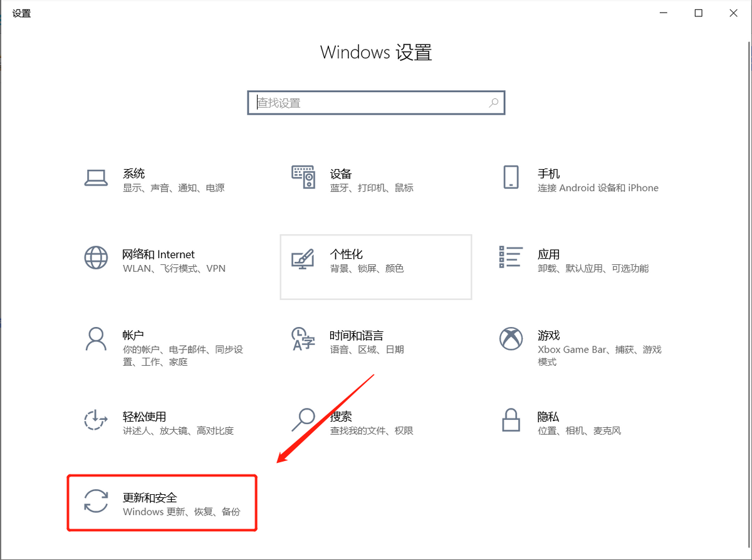
Task: Click description 你的帐户、电子邮件、同步设置
Action: [183, 356]
